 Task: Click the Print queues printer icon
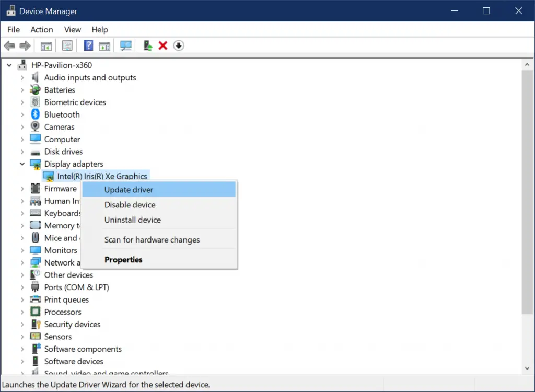pyautogui.click(x=35, y=299)
